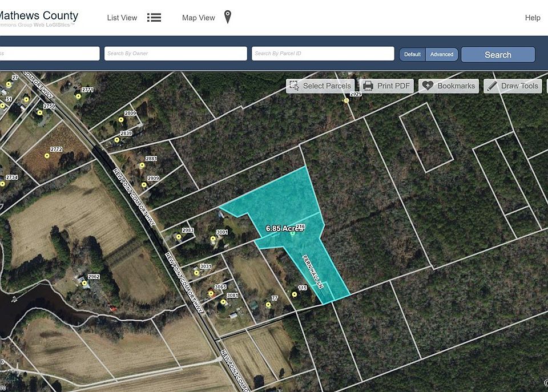Click the Search button

[x=498, y=55]
